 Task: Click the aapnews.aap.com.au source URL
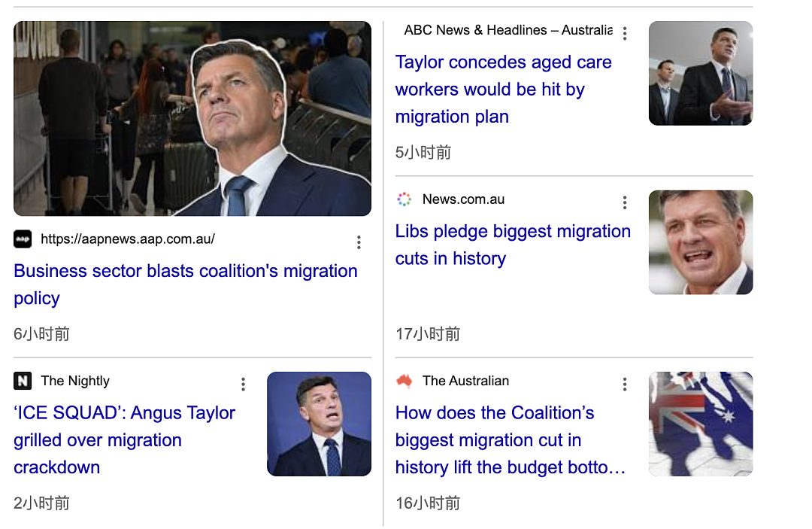click(128, 239)
